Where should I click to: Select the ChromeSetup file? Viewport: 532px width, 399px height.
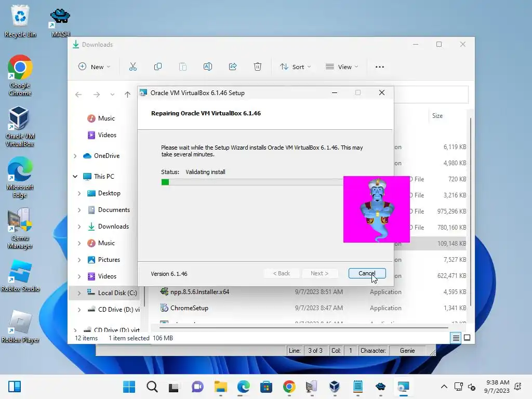(189, 308)
